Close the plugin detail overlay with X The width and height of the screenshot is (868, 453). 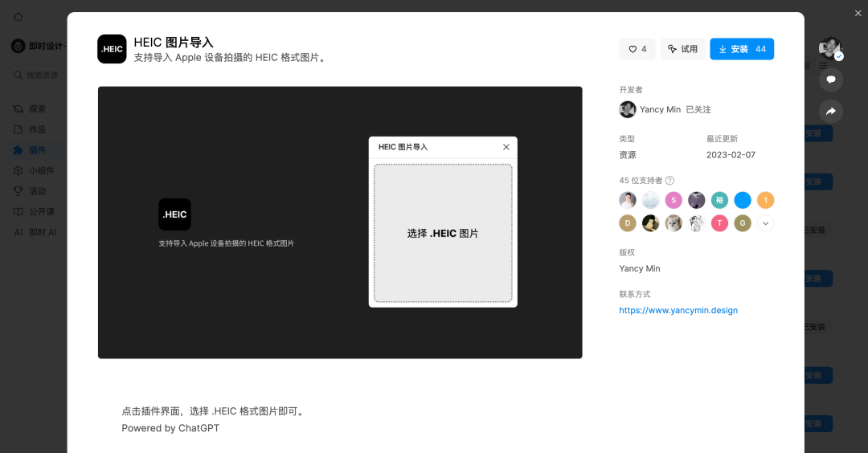[858, 14]
